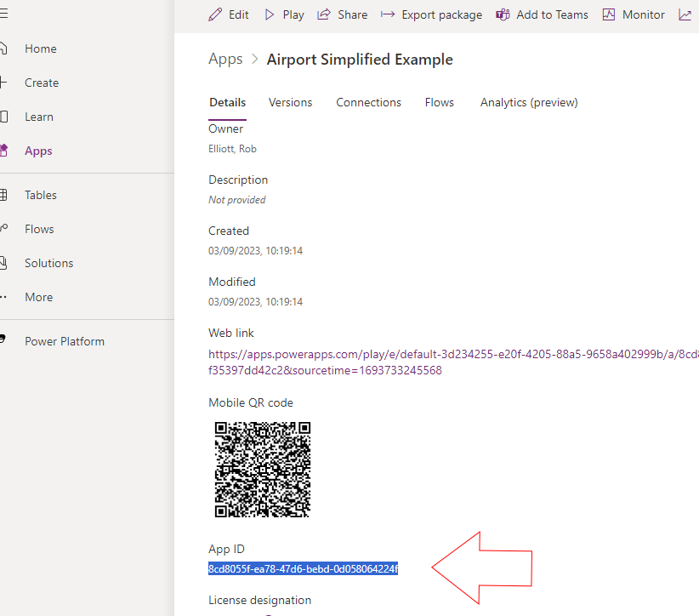Click Export package in toolbar
The height and width of the screenshot is (616, 699).
(x=431, y=14)
